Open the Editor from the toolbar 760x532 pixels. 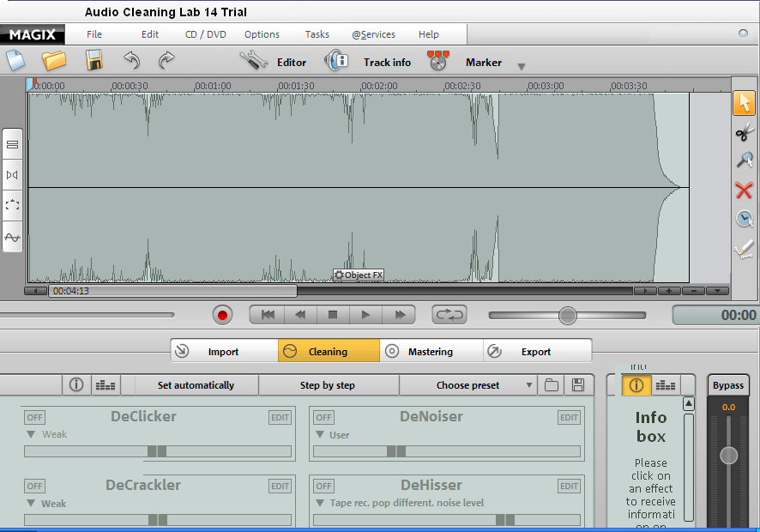point(274,62)
